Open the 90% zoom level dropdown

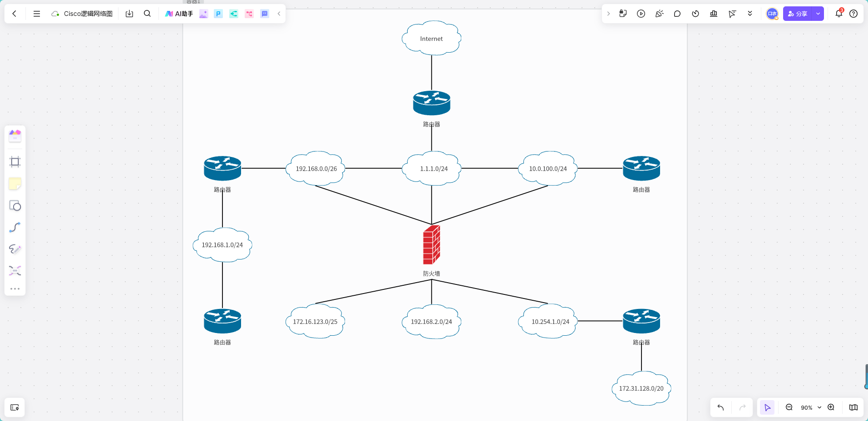coord(811,407)
